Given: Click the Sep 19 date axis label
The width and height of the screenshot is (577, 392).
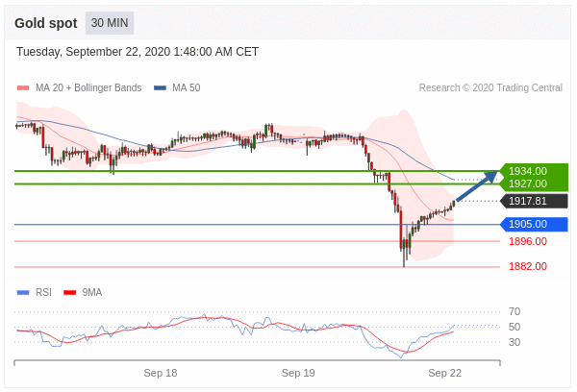Looking at the screenshot, I should pyautogui.click(x=298, y=373).
